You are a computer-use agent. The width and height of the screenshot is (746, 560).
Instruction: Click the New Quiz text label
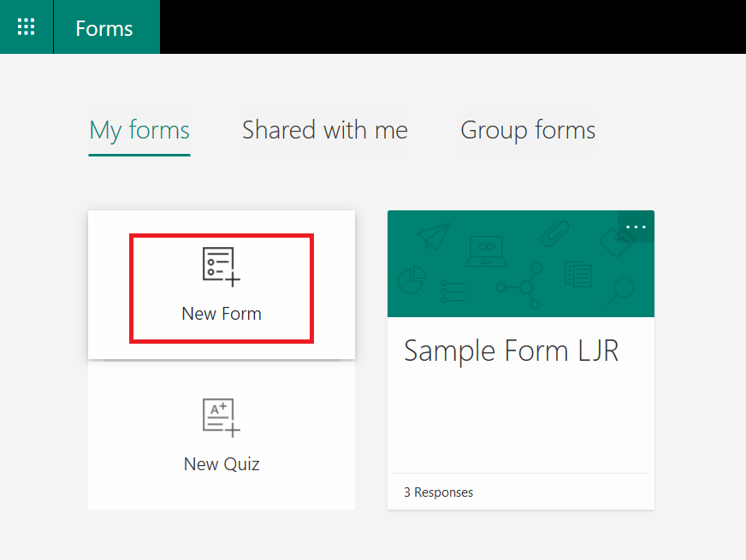coord(222,464)
